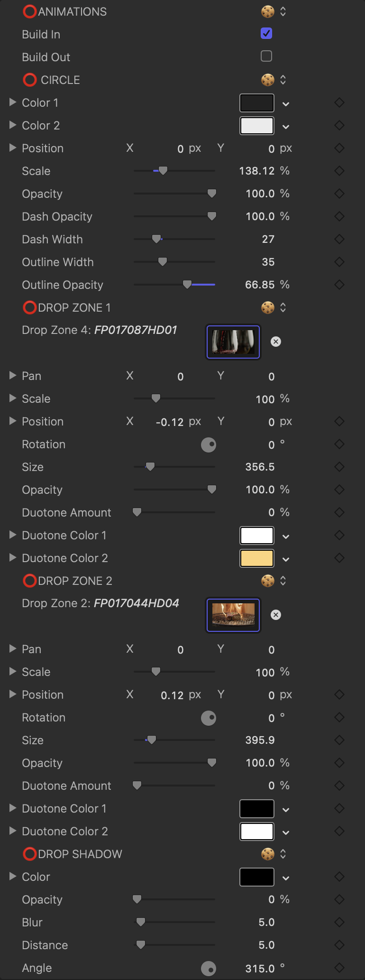The width and height of the screenshot is (365, 980).
Task: Add keyframe for Outline Opacity
Action: point(339,285)
